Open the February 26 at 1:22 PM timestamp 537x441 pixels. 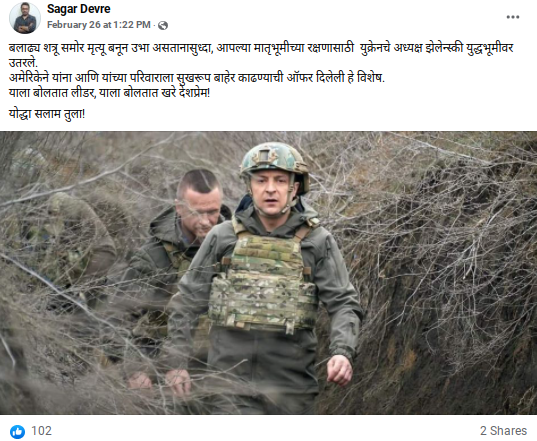pyautogui.click(x=99, y=25)
